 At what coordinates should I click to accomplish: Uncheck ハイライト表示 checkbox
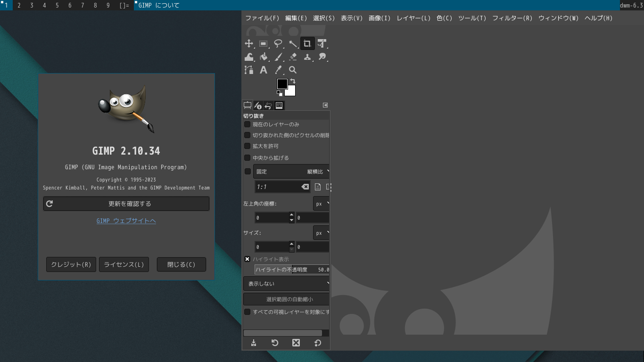point(247,259)
